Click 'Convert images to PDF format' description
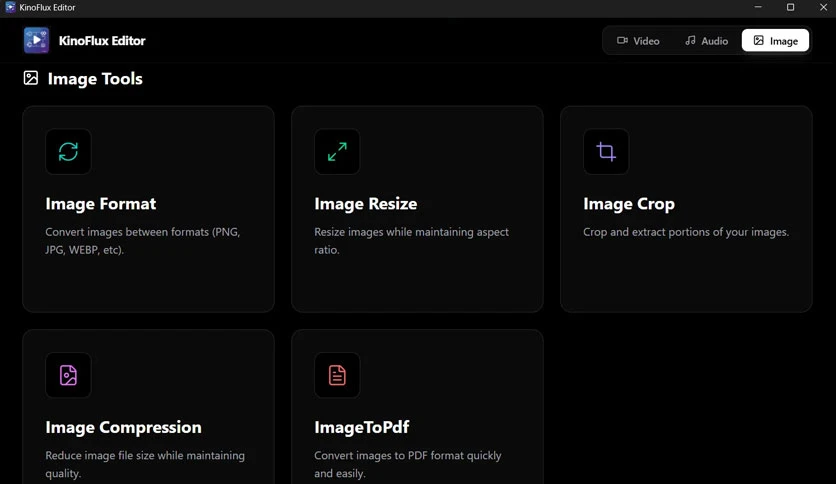The image size is (836, 484). click(x=408, y=464)
